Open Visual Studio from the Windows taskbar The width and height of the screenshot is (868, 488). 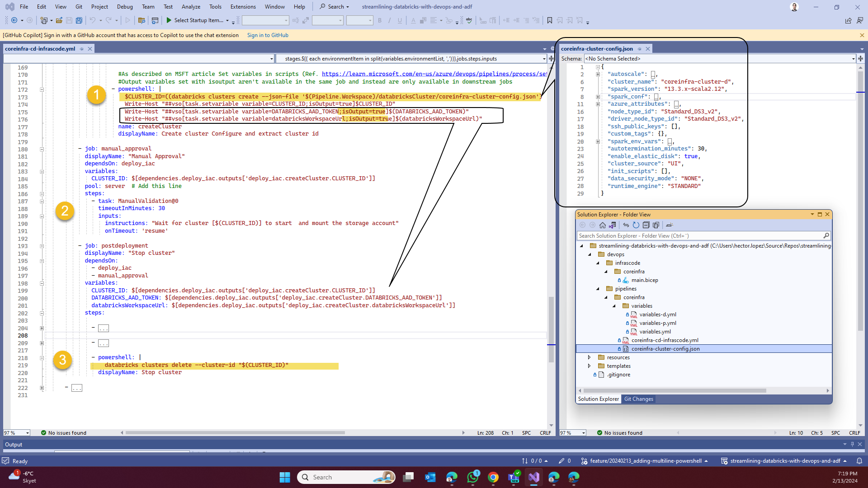coord(534,477)
